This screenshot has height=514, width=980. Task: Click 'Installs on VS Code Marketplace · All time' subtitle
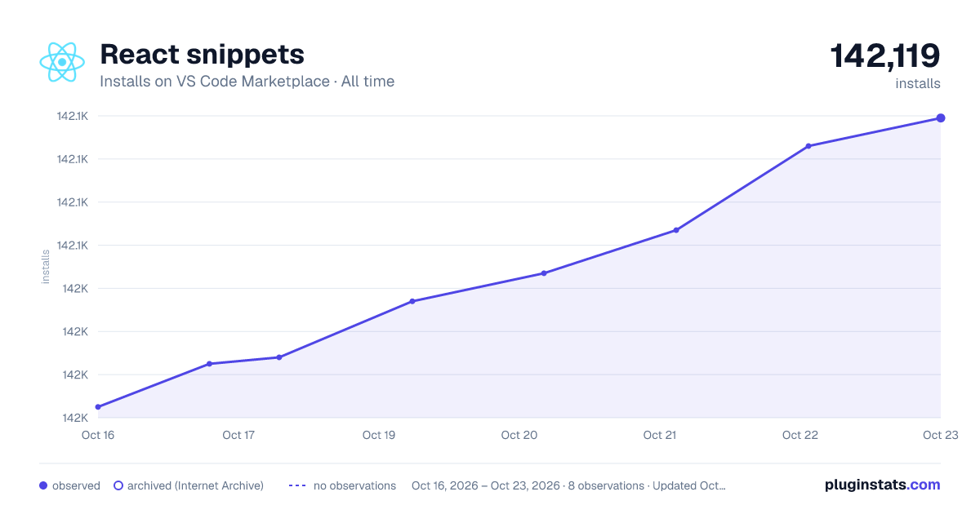(247, 82)
